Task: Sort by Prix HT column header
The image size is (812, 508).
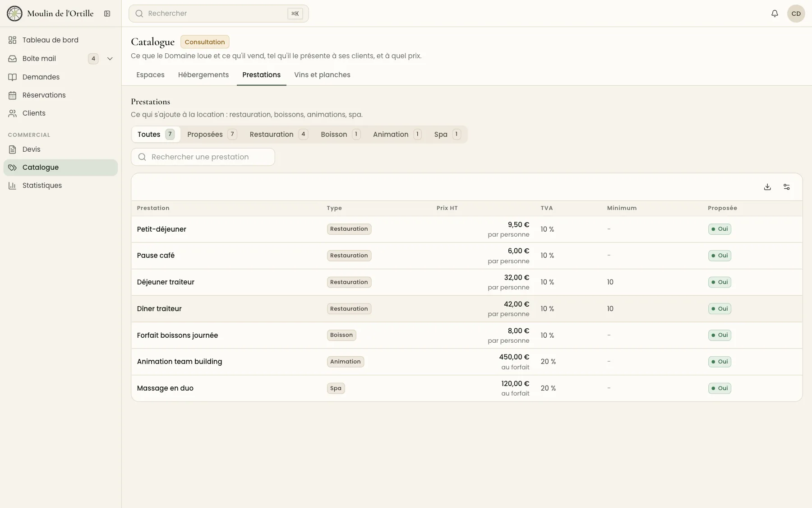Action: pos(447,208)
